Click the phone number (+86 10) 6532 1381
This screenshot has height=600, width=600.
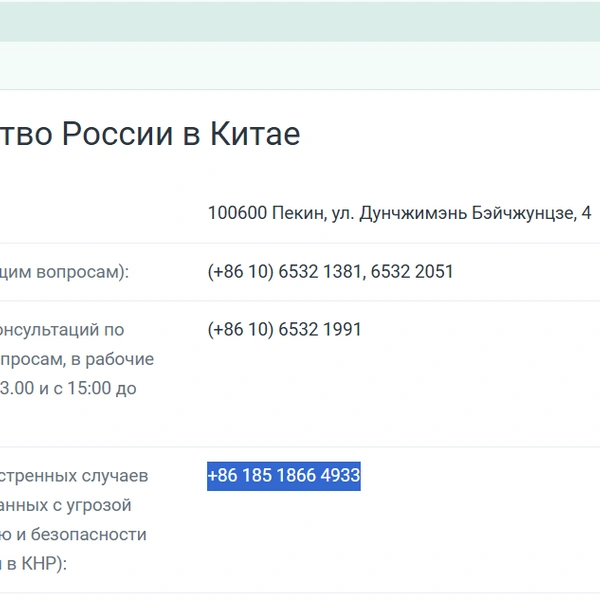coord(284,272)
